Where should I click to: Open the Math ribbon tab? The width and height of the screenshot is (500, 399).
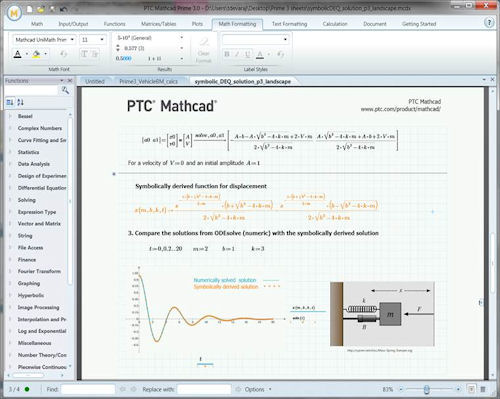point(37,24)
